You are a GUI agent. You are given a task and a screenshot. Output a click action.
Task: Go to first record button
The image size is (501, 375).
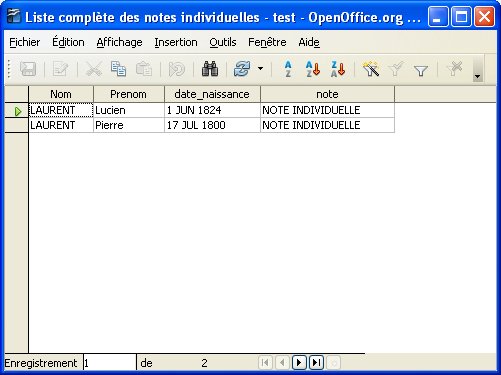point(265,362)
